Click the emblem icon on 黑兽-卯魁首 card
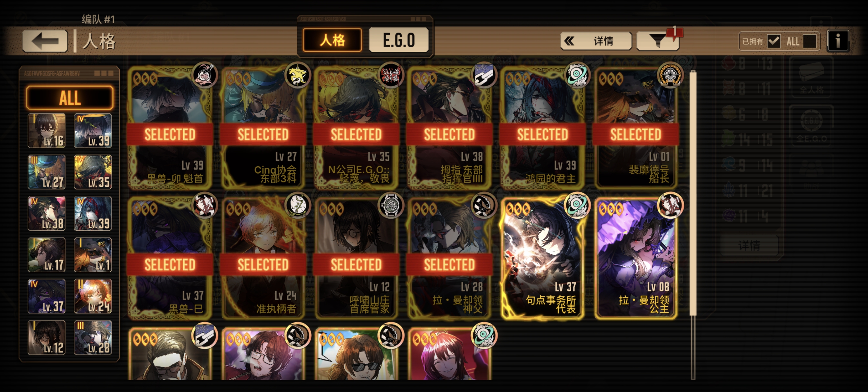The width and height of the screenshot is (868, 392). (x=205, y=75)
